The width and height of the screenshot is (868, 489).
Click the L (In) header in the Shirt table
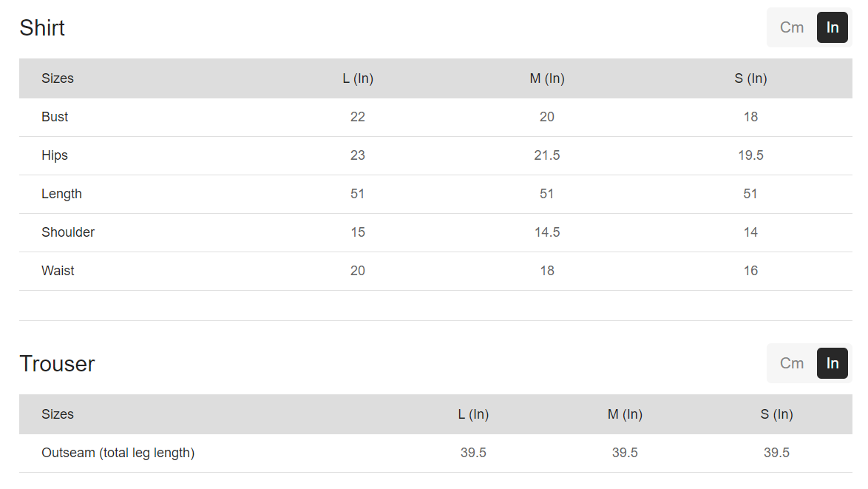pyautogui.click(x=358, y=78)
